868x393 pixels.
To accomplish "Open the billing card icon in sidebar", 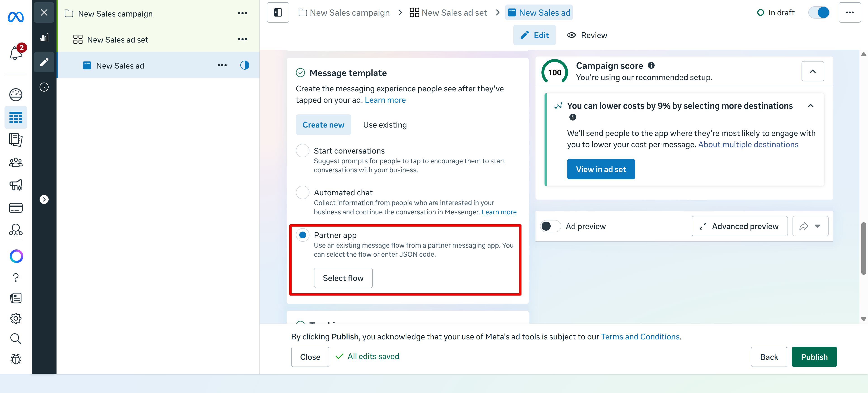I will pyautogui.click(x=16, y=208).
